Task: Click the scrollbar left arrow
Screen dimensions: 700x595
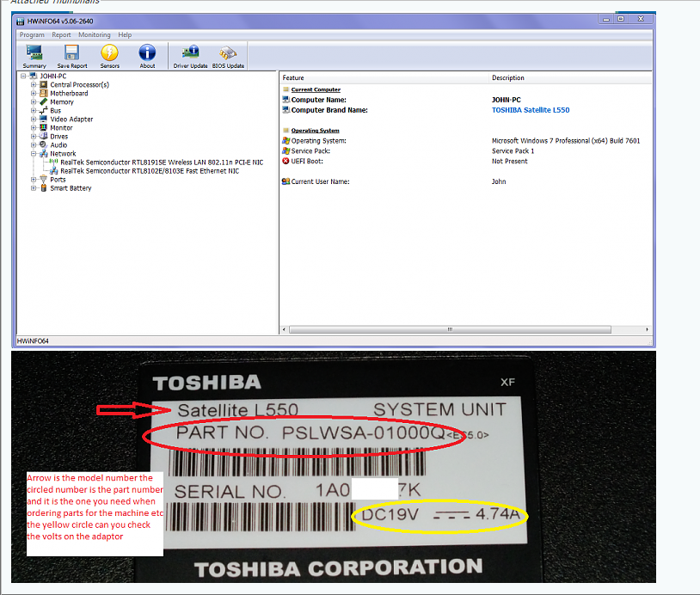Action: [x=285, y=329]
